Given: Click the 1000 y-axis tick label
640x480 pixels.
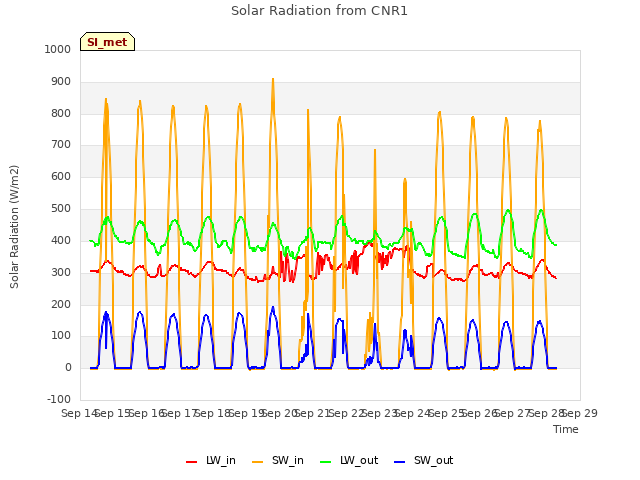Looking at the screenshot, I should click(x=58, y=49).
